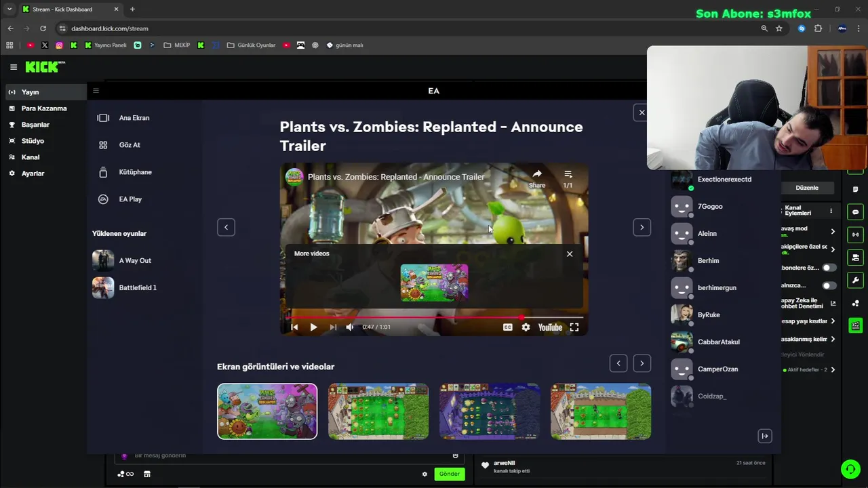Skip to previous video in player
Screen dimensions: 868x488
(x=294, y=327)
